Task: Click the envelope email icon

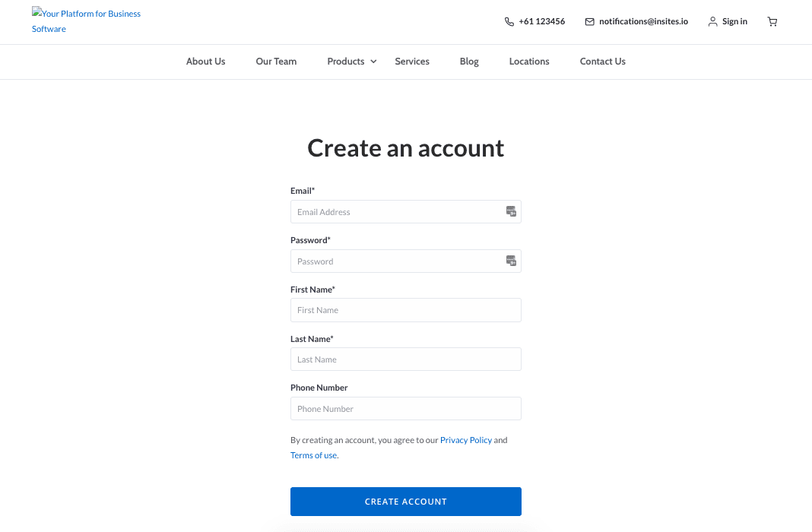Action: pyautogui.click(x=589, y=22)
